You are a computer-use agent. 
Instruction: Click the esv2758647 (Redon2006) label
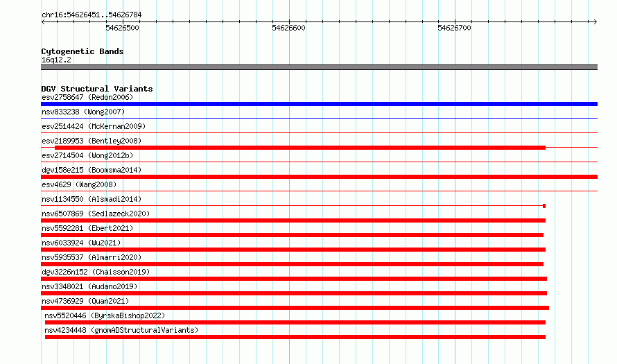(87, 97)
